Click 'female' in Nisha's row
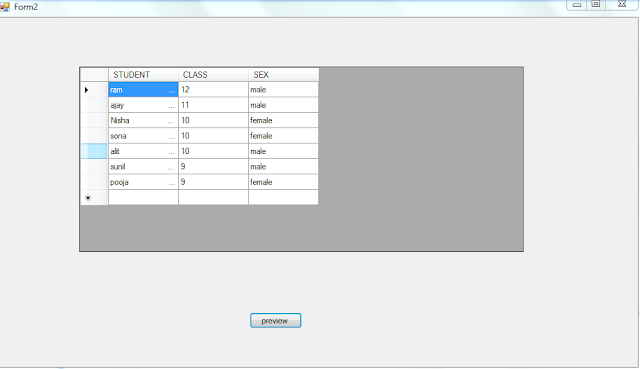This screenshot has width=640, height=369. (283, 120)
